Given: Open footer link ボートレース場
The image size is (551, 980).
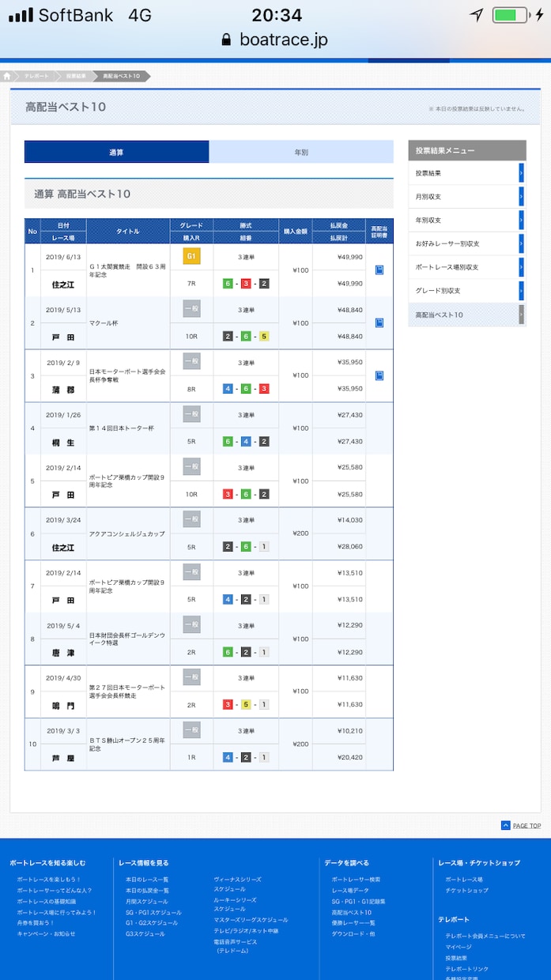Looking at the screenshot, I should pyautogui.click(x=464, y=880).
